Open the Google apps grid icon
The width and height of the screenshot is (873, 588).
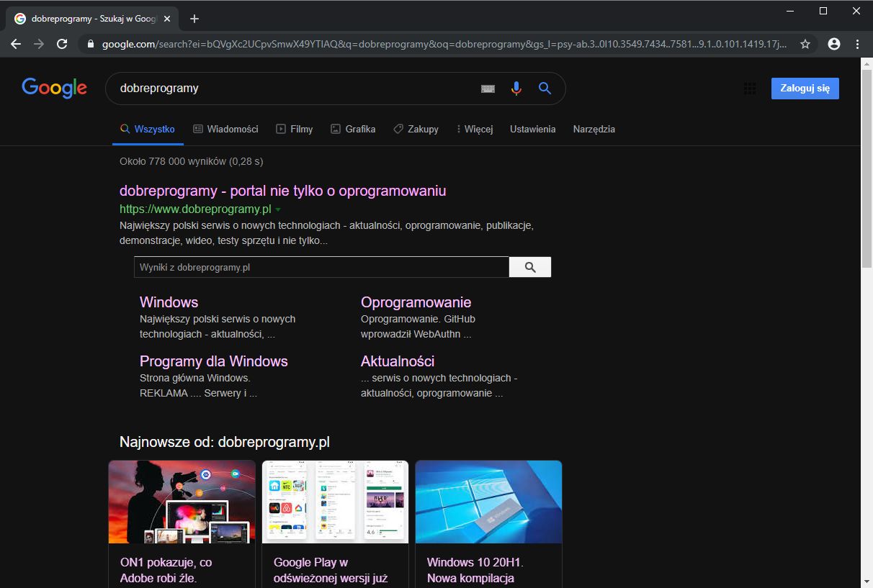point(750,89)
